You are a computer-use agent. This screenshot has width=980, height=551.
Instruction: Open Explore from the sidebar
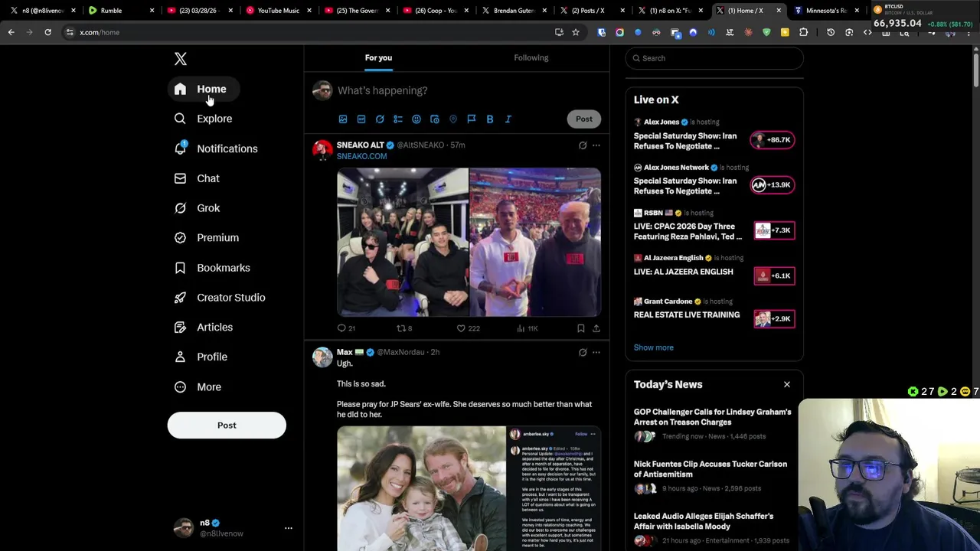click(x=204, y=119)
